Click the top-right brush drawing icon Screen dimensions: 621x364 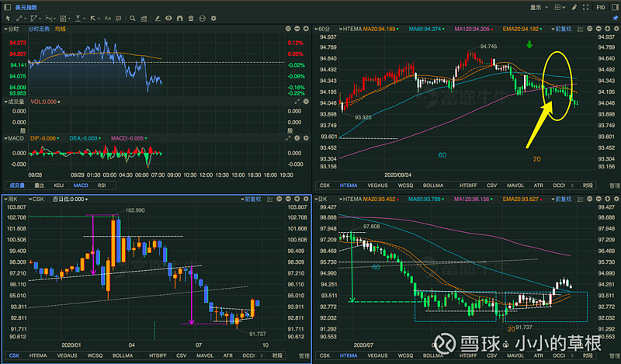574,7
